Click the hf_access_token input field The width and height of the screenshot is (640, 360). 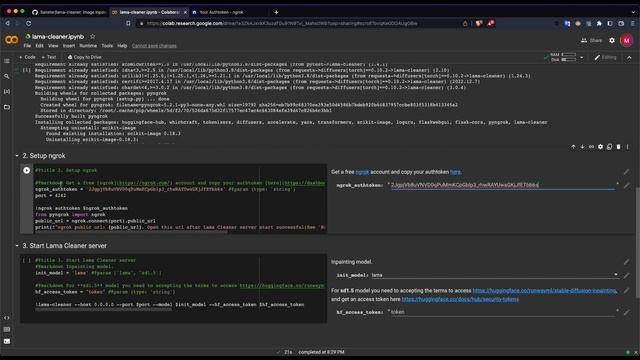click(503, 312)
